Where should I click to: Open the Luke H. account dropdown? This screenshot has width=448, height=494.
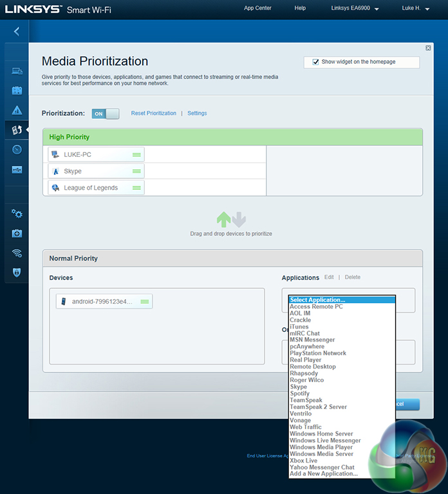(x=416, y=8)
